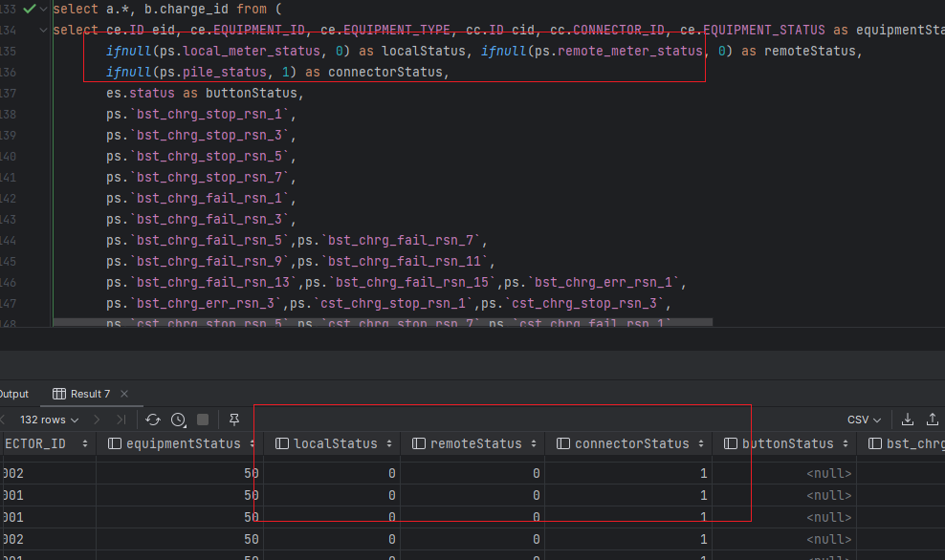The height and width of the screenshot is (560, 945).
Task: Click the fourth row connectorStatus cell 1
Action: pos(628,539)
